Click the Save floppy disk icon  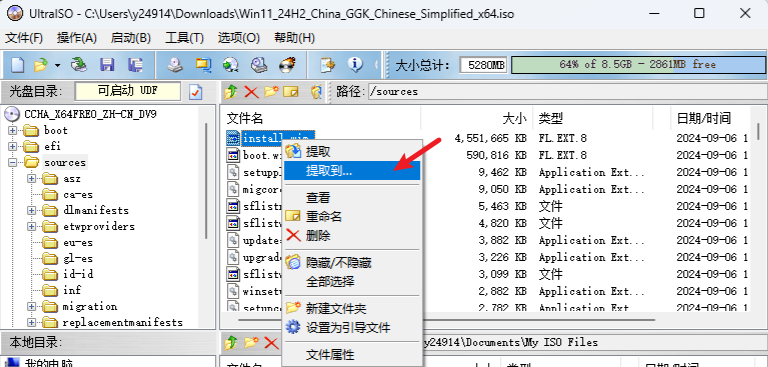click(x=107, y=64)
